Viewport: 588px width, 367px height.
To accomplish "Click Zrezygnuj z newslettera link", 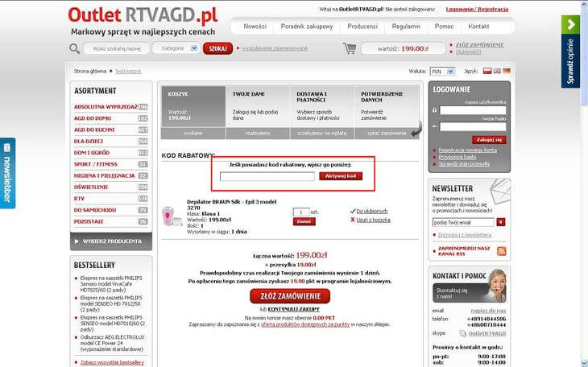I will (464, 235).
